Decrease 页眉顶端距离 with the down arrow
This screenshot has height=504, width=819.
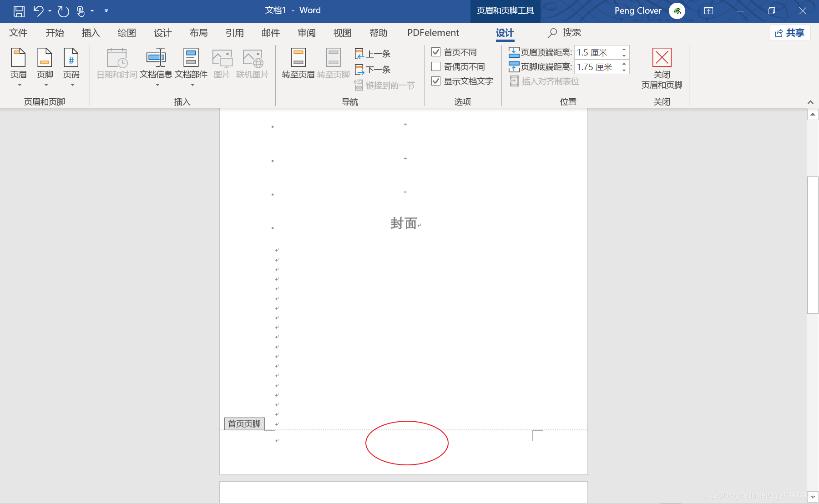[624, 56]
